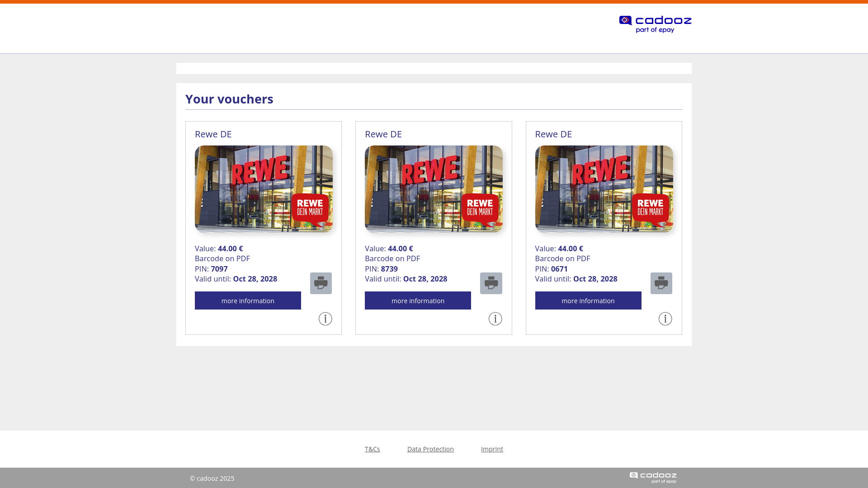Select the PIN value 7097
The height and width of the screenshot is (488, 868).
click(219, 269)
